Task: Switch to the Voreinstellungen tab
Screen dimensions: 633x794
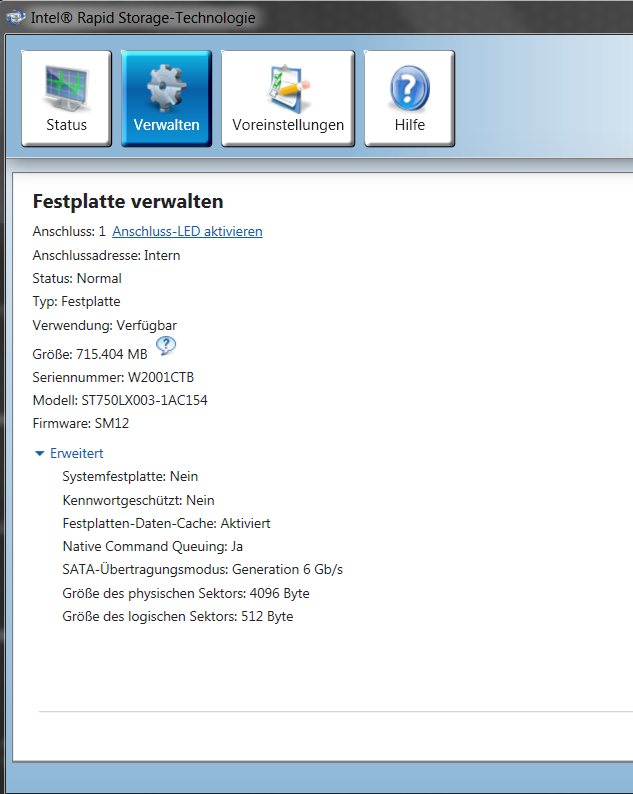Action: click(288, 98)
